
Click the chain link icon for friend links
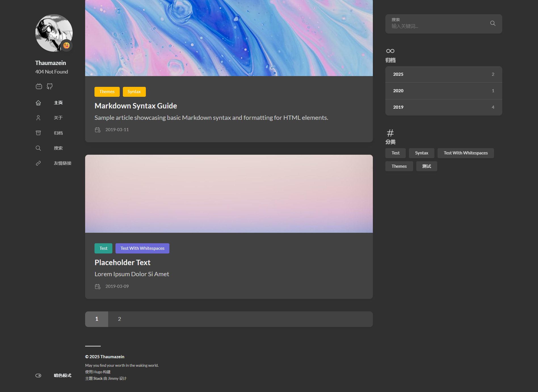[x=38, y=163]
